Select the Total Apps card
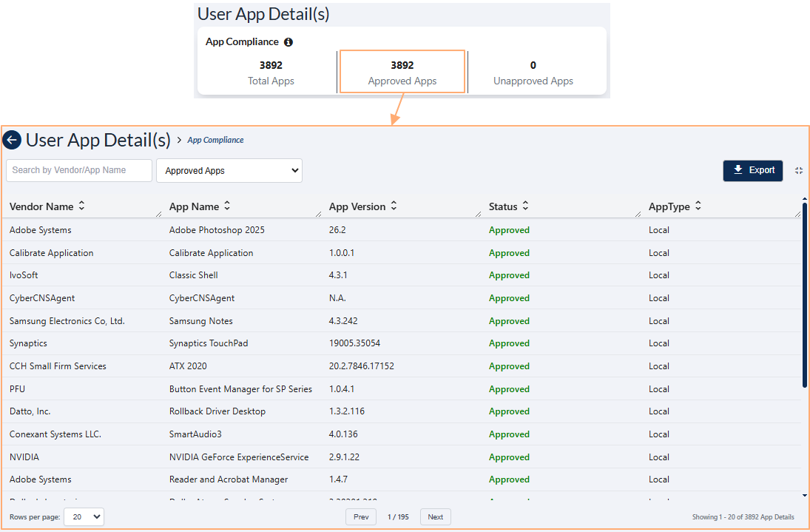 [271, 72]
